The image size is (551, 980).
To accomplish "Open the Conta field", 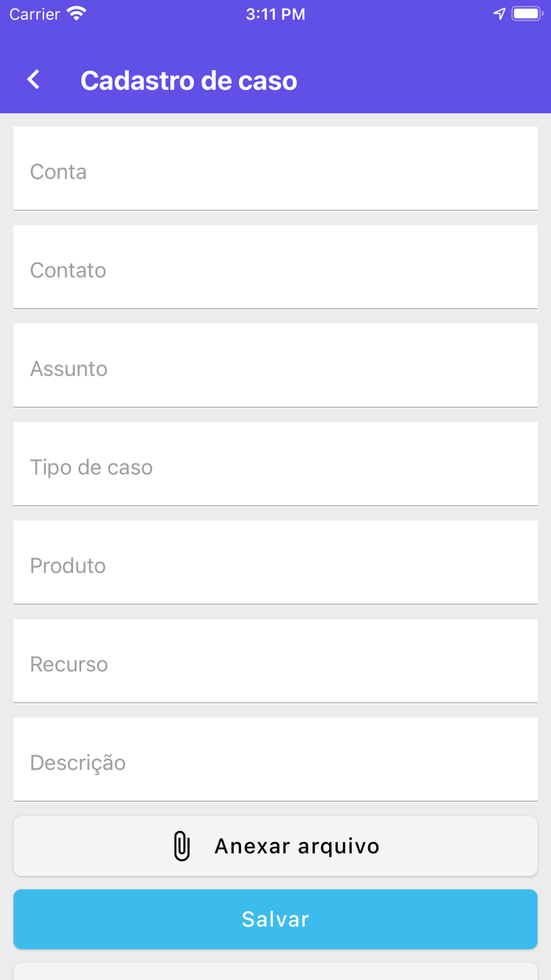I will click(x=275, y=169).
